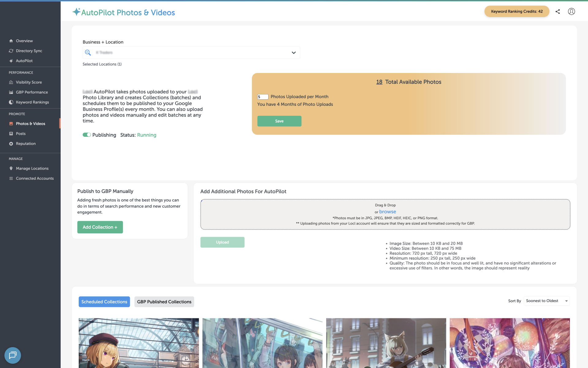588x368 pixels.
Task: Click the Directory Sync icon
Action: tap(11, 51)
